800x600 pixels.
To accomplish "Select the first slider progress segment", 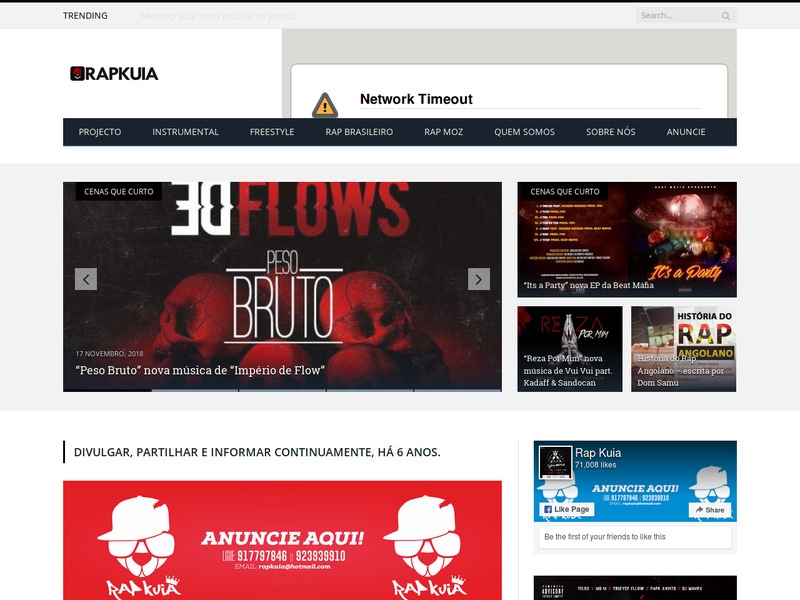I will pos(107,390).
